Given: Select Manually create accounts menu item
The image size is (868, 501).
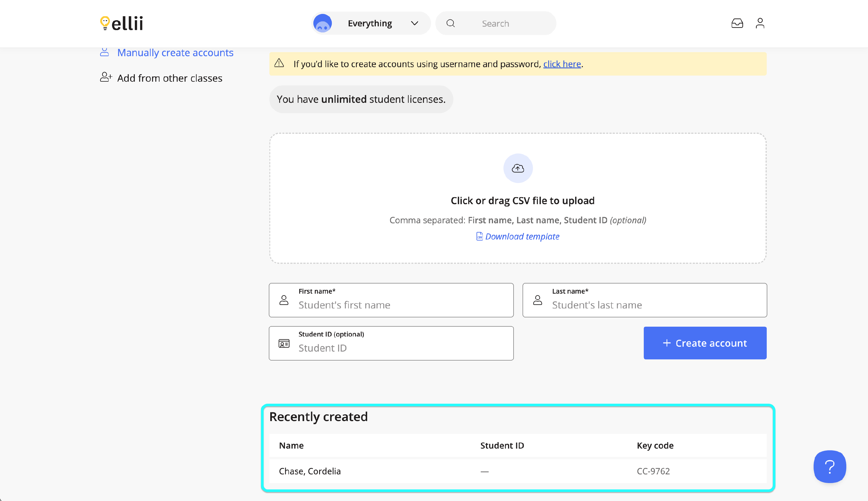Looking at the screenshot, I should [x=175, y=53].
